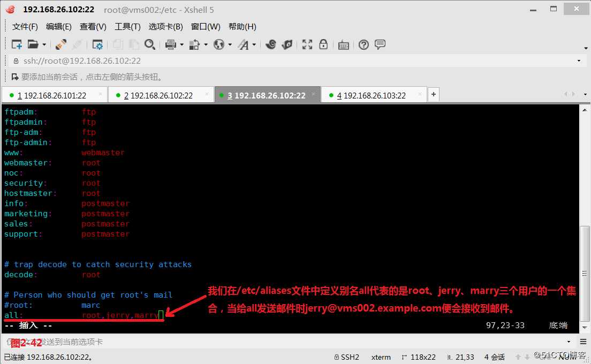The image size is (591, 364).
Task: Click the 118x22 terminal size status
Action: pyautogui.click(x=419, y=357)
